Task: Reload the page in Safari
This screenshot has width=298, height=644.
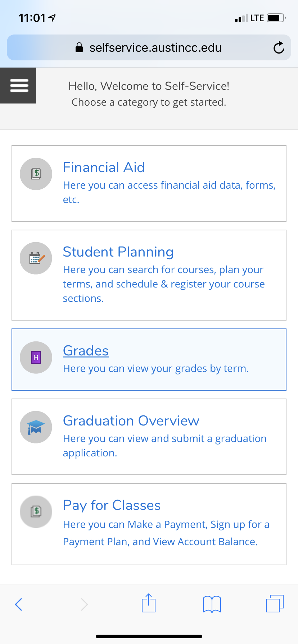Action: 279,47
